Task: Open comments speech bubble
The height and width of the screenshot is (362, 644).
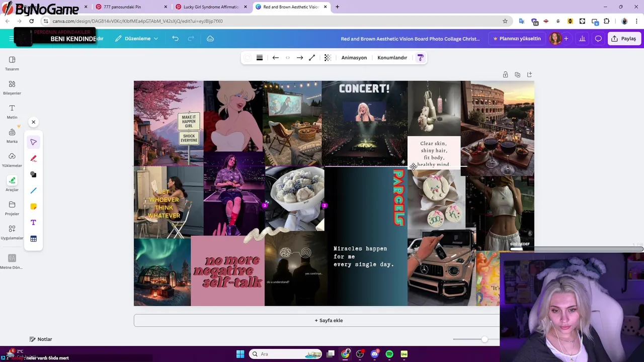Action: [598, 39]
